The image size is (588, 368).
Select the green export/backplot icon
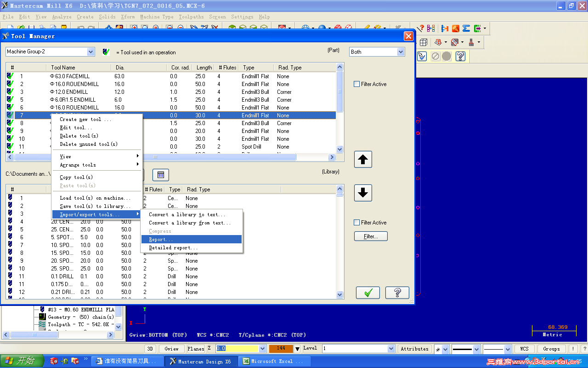(x=477, y=28)
